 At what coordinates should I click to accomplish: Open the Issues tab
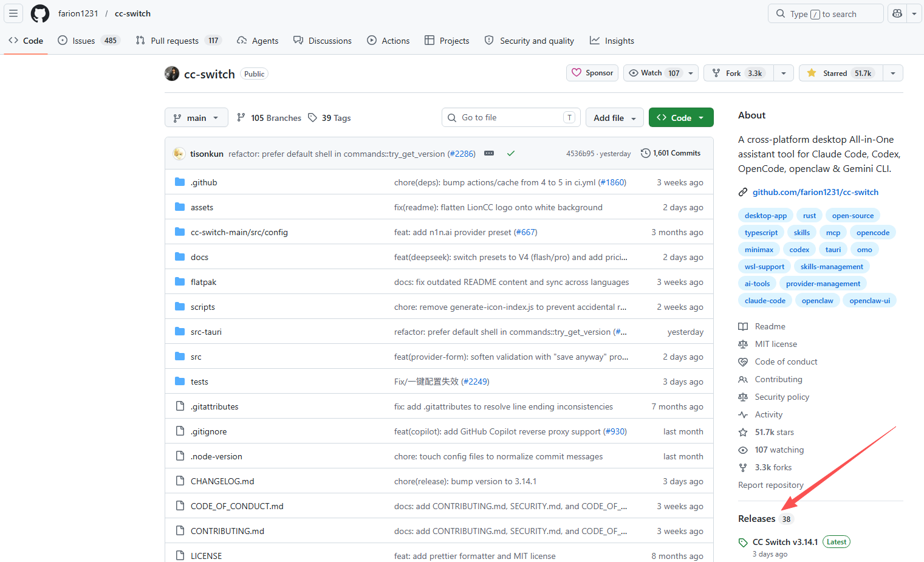[x=89, y=41]
